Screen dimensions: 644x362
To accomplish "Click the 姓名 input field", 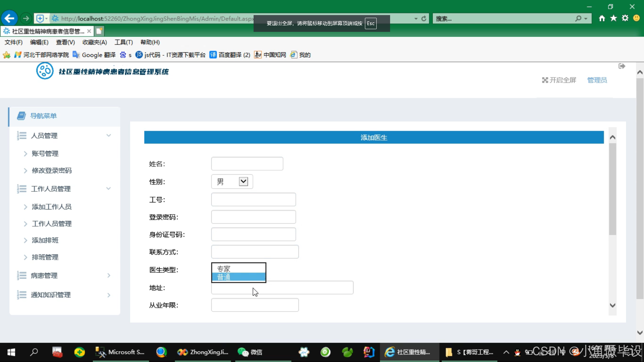I will tap(247, 164).
